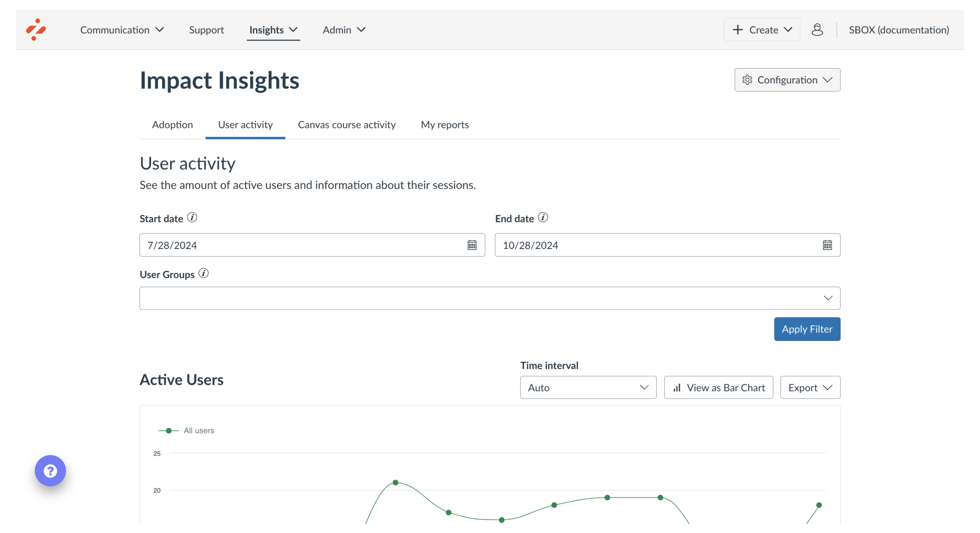Click the calendar icon for End date

point(827,245)
